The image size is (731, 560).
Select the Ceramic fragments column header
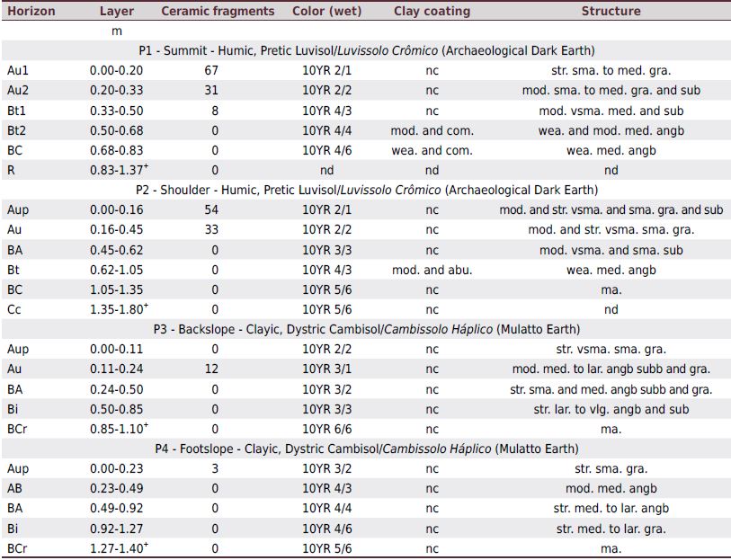[x=217, y=12]
